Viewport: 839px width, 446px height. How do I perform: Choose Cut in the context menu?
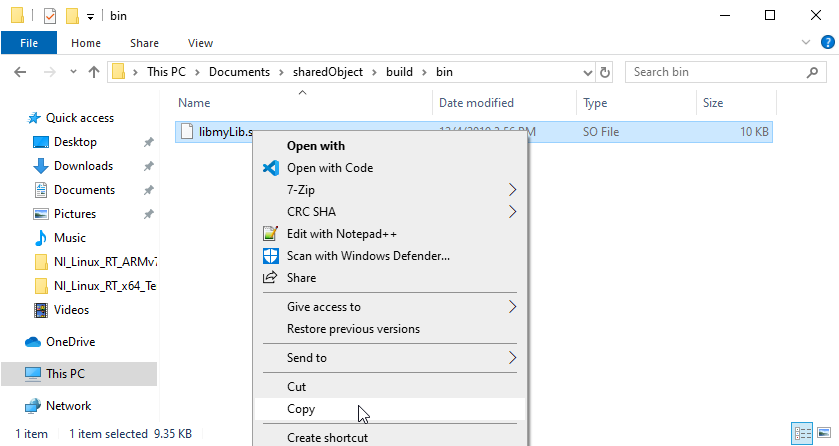point(297,387)
